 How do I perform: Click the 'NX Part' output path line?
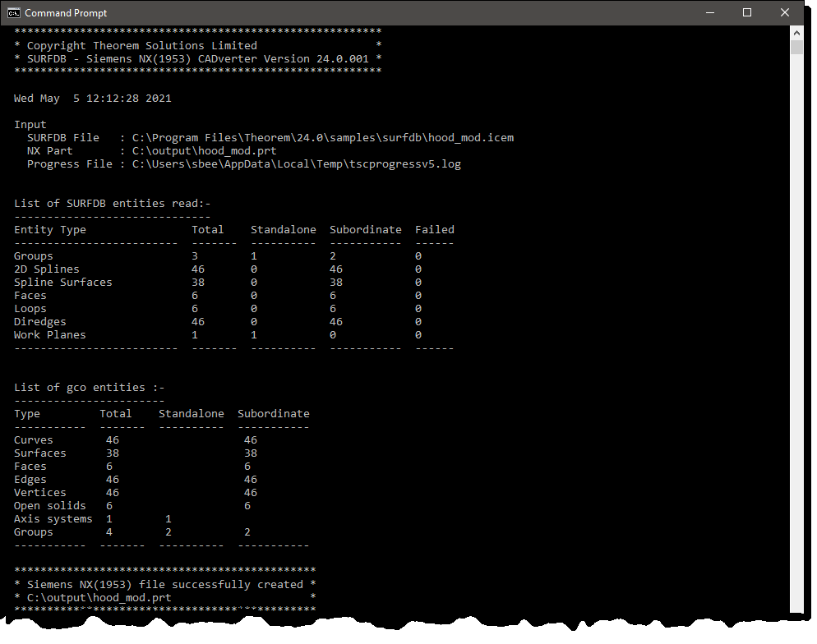[x=151, y=151]
